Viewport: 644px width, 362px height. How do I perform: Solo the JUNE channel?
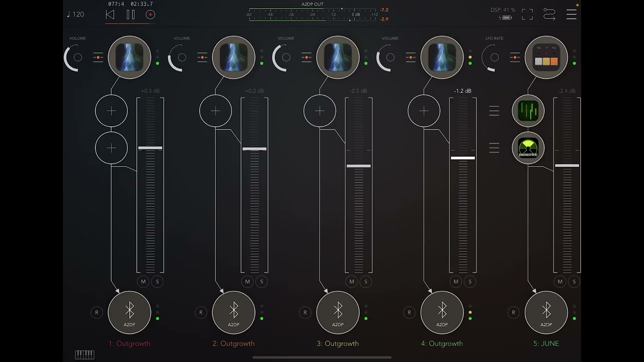tap(574, 282)
